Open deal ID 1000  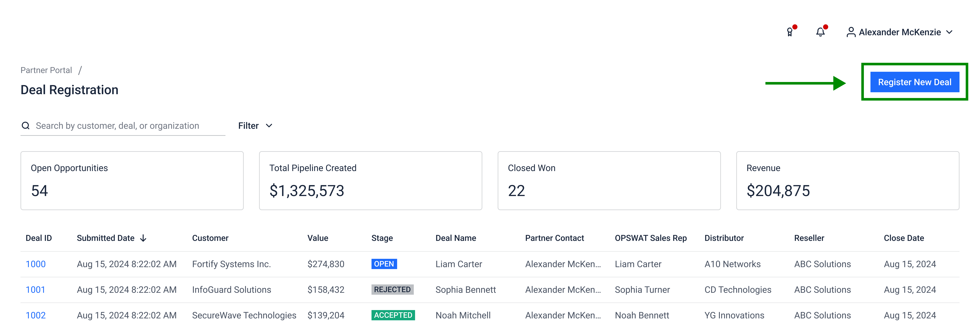(x=35, y=264)
